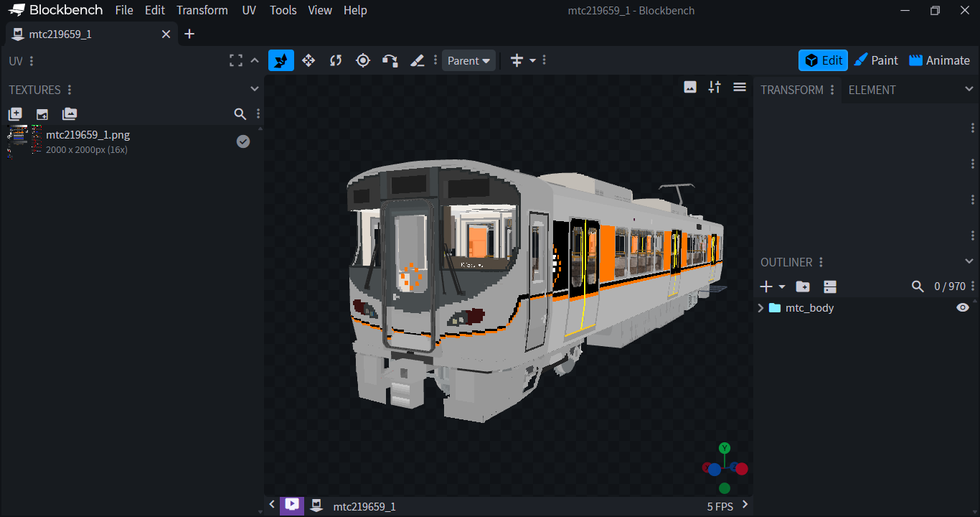Open the Parent rotation space dropdown
This screenshot has height=517, width=980.
pos(468,60)
